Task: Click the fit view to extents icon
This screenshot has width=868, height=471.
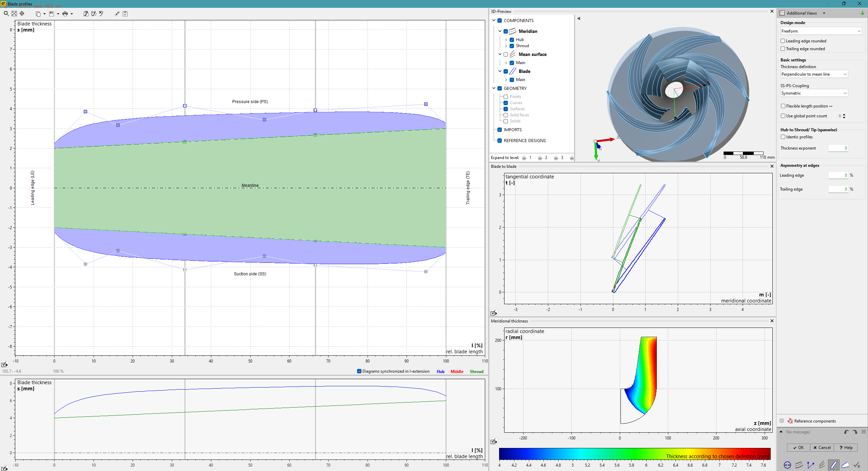Action: pos(14,14)
